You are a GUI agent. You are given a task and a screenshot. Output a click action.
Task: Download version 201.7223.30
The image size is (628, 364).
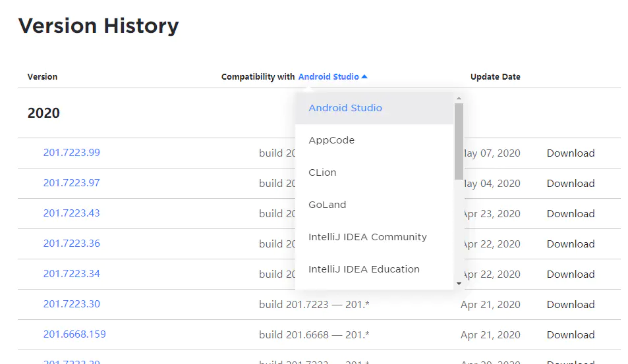(x=571, y=305)
